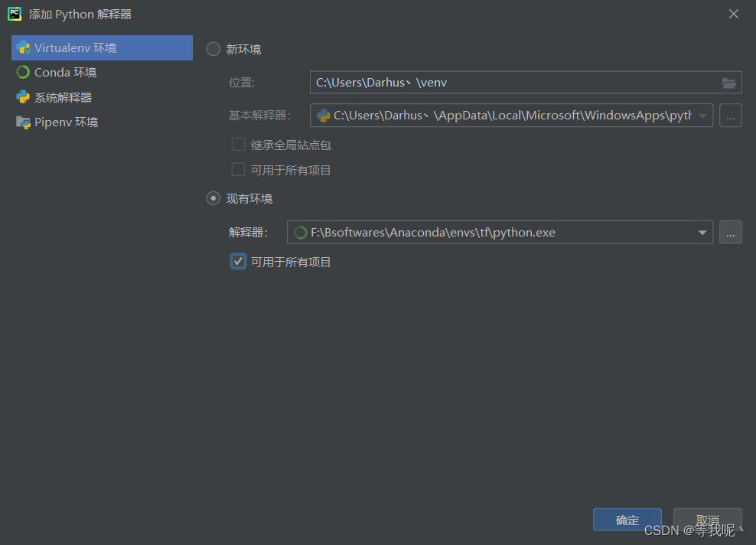
Task: Click the python.exe interpreter path text
Action: click(x=433, y=233)
